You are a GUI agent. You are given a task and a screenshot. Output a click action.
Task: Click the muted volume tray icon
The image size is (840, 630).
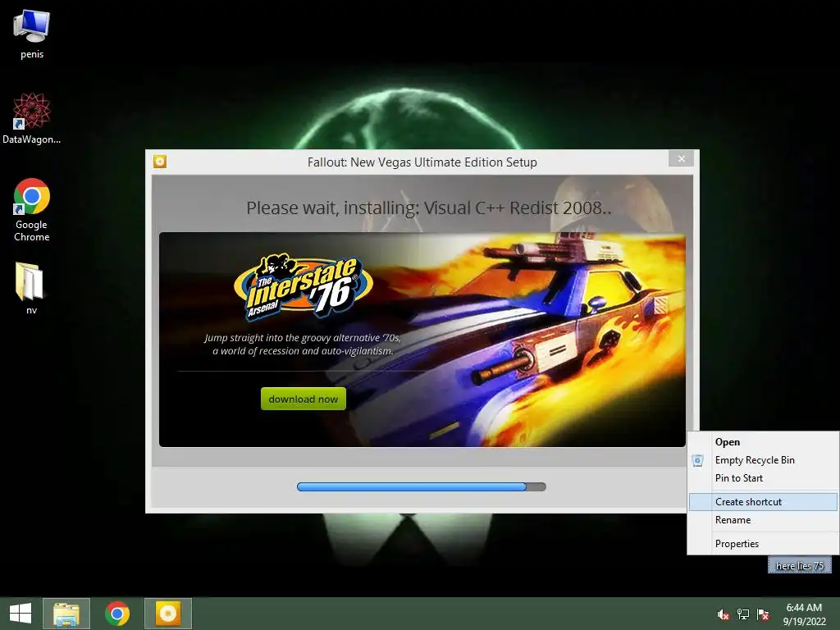724,614
